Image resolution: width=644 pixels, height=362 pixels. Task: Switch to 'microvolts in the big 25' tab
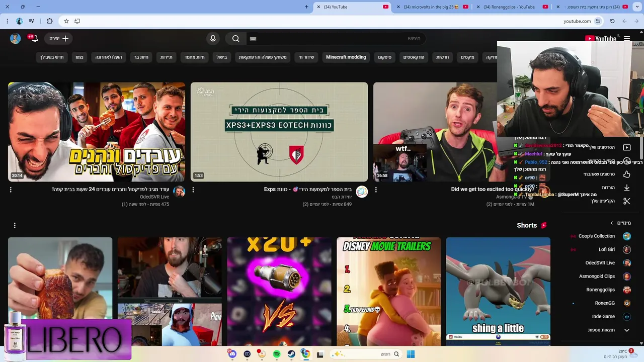pos(432,7)
